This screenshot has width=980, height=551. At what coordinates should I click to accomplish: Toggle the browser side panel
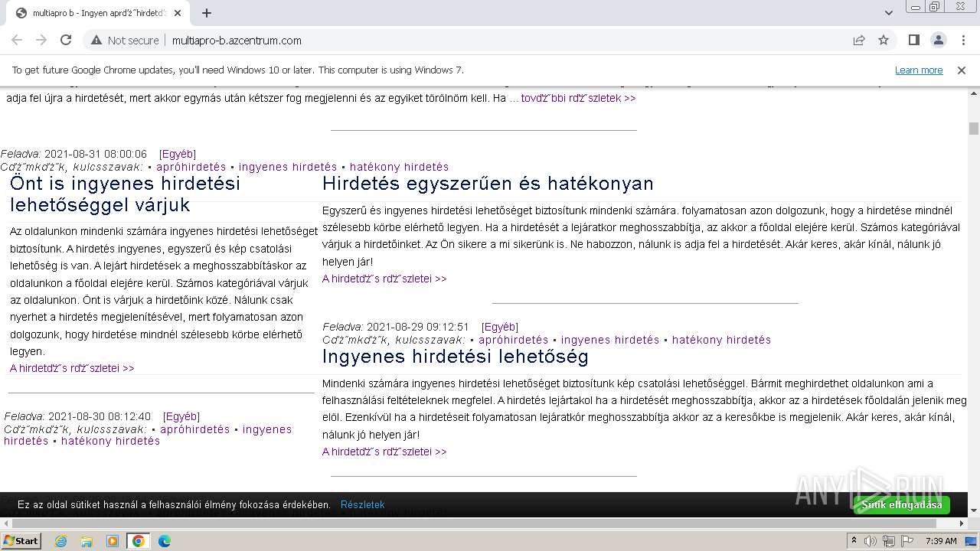[914, 41]
